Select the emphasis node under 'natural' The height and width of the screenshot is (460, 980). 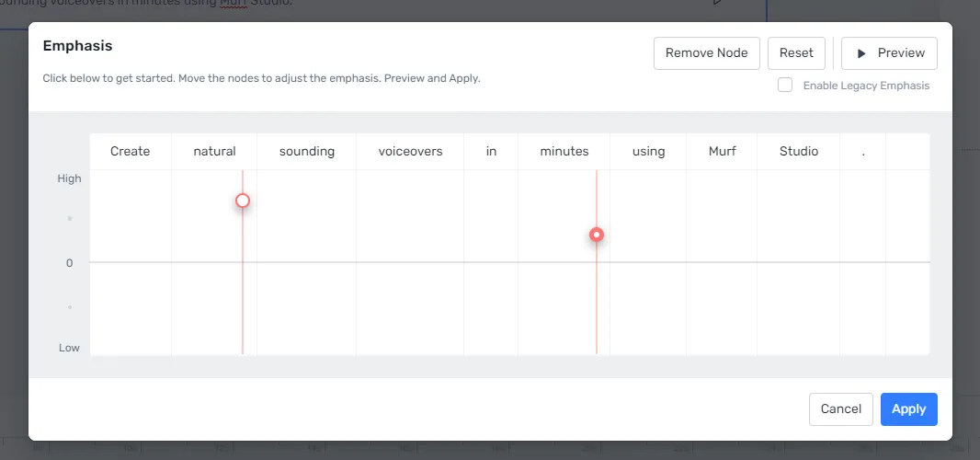[243, 201]
